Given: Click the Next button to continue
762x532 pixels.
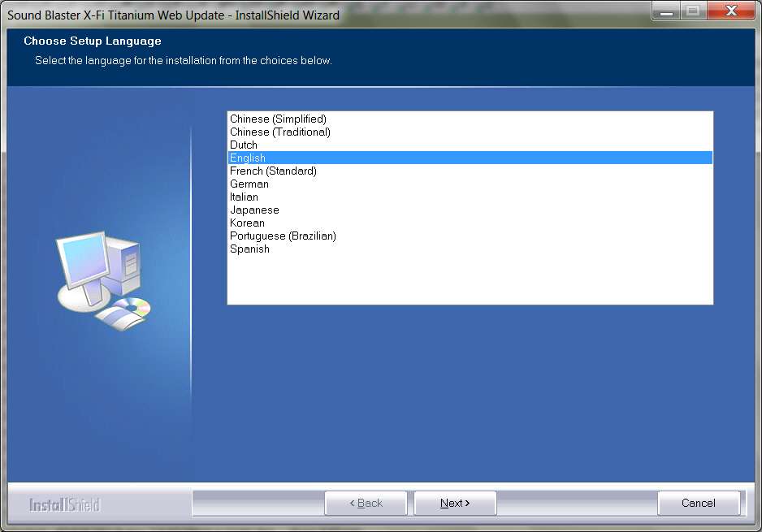Looking at the screenshot, I should pos(455,504).
